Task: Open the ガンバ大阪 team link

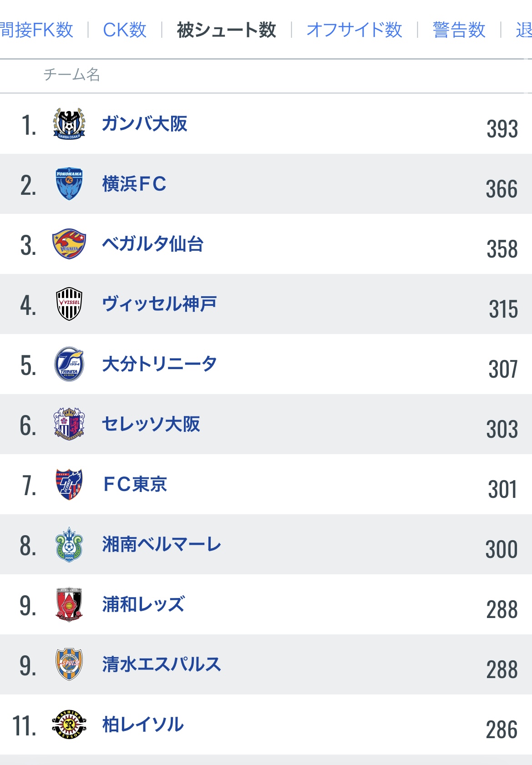Action: pyautogui.click(x=145, y=124)
